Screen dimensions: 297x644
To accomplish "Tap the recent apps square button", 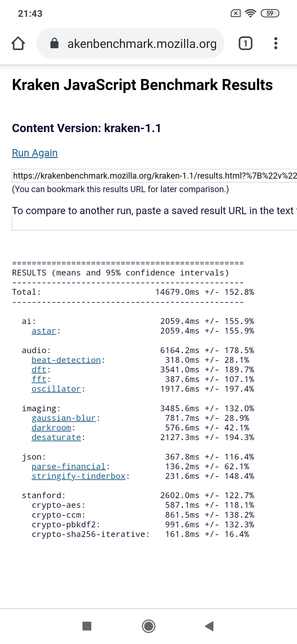I will (x=87, y=626).
